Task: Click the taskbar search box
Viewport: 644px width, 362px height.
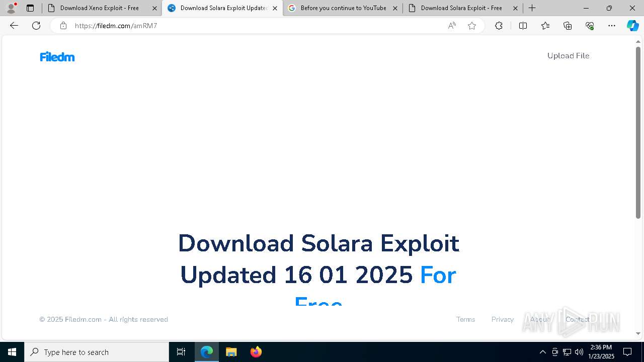Action: point(97,352)
